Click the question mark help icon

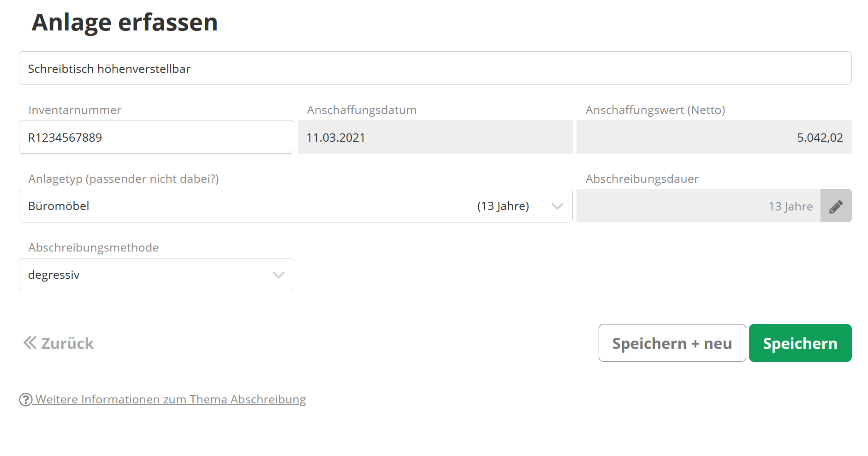click(x=25, y=400)
